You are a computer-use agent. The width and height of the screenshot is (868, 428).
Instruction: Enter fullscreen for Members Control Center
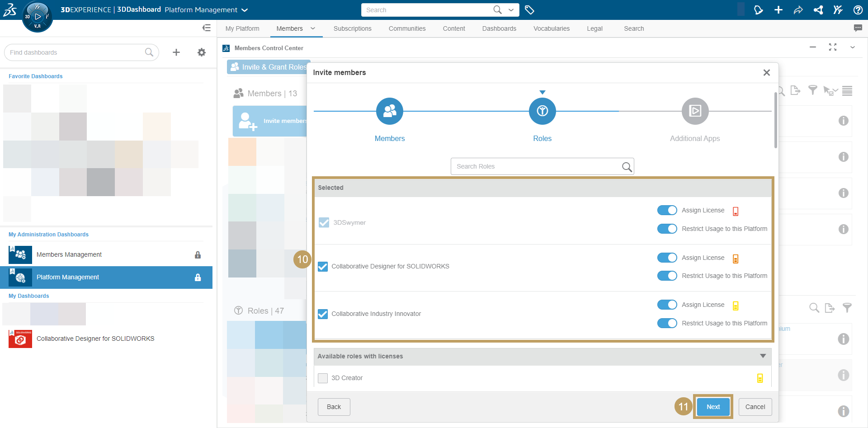pyautogui.click(x=833, y=47)
